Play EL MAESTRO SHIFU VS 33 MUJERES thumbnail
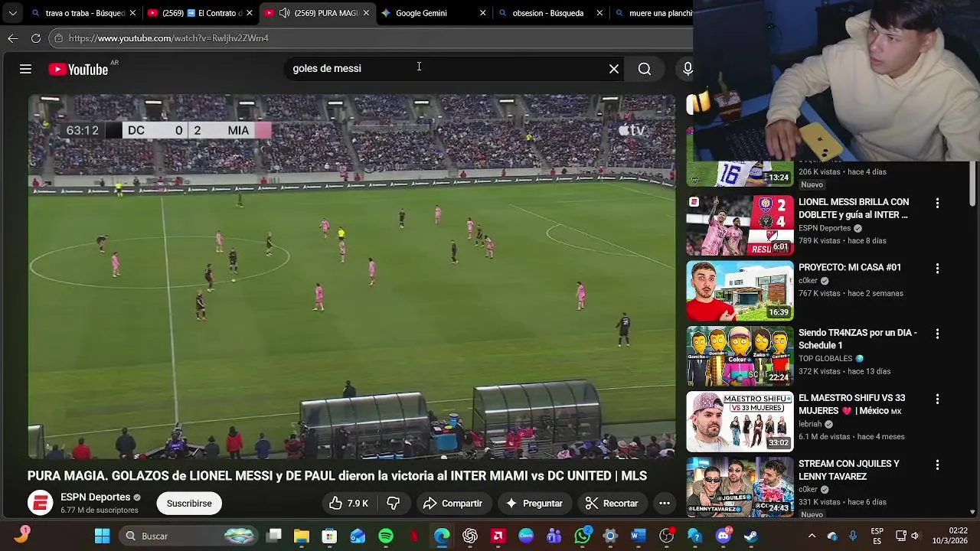The image size is (980, 551). (740, 422)
